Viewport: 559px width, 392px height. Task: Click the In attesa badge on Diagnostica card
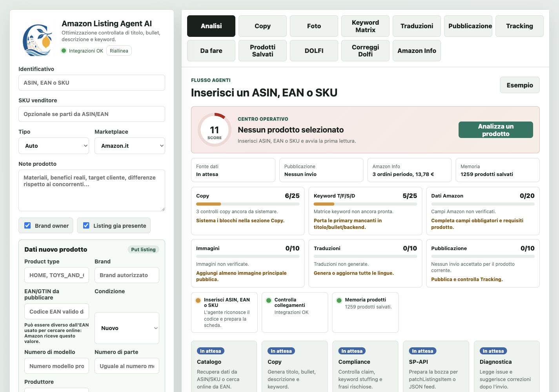pos(493,351)
